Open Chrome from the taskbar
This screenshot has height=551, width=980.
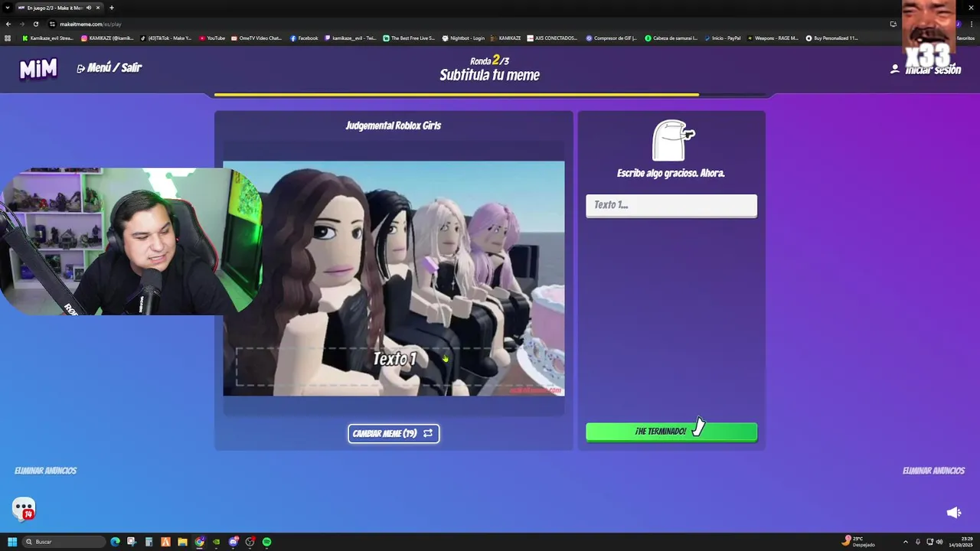pos(199,542)
